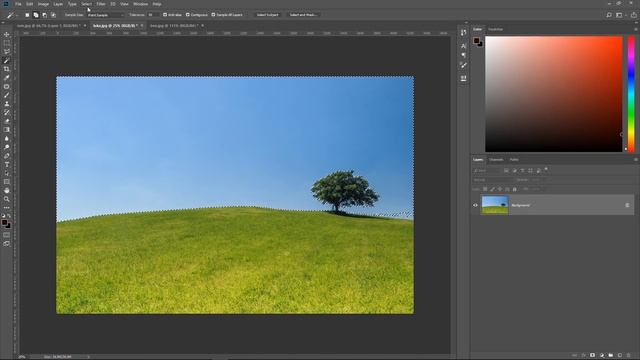Open the Select menu
This screenshot has width=640, height=360.
86,4
